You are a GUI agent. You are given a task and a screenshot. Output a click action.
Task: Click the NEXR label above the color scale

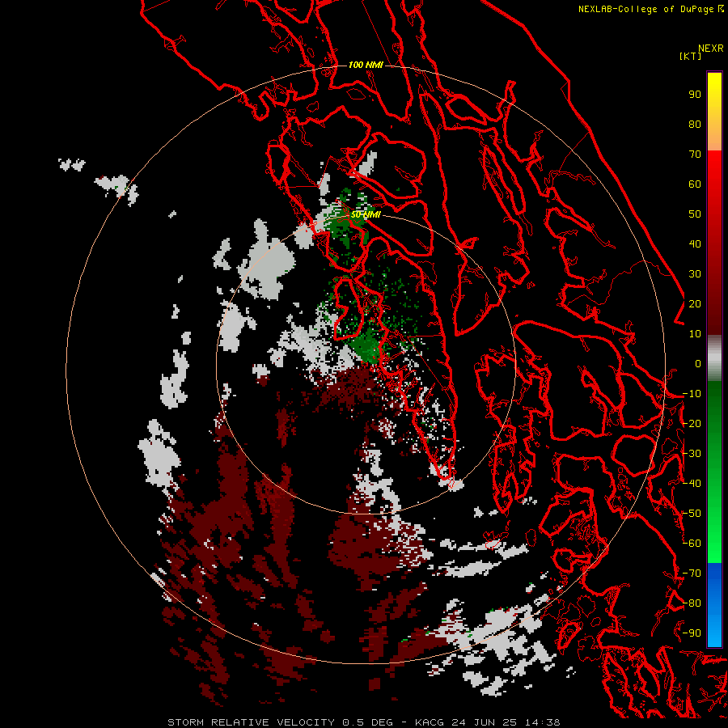click(710, 49)
